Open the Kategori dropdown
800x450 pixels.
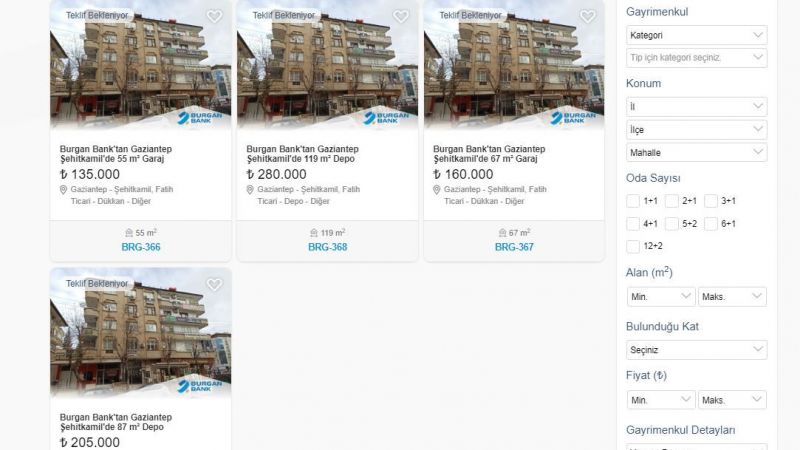(x=696, y=35)
